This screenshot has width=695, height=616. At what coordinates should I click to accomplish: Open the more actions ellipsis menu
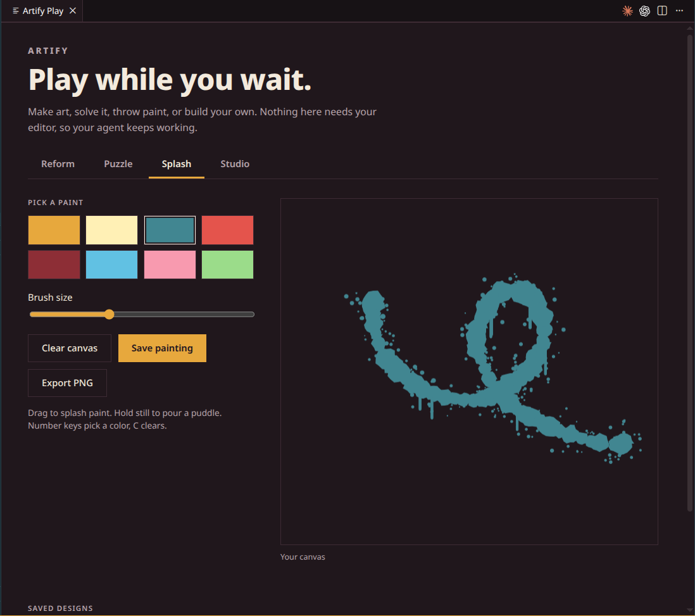point(679,11)
